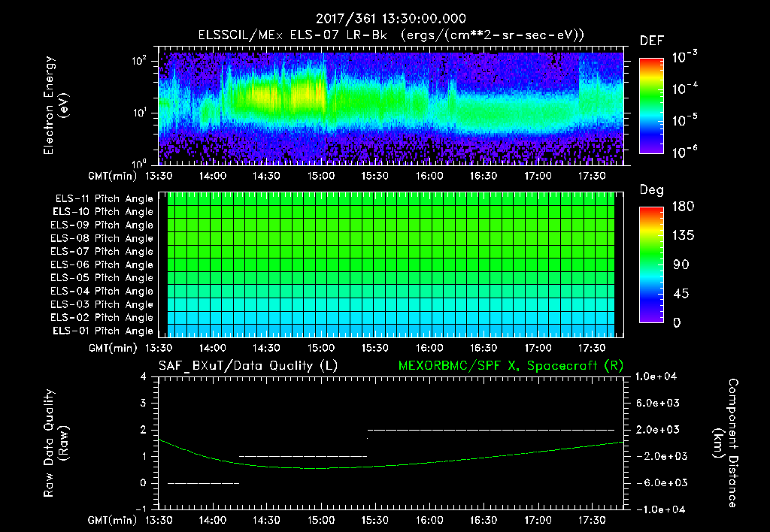This screenshot has width=770, height=532.
Task: Click the Deg pitch angle color bar
Action: click(x=652, y=265)
